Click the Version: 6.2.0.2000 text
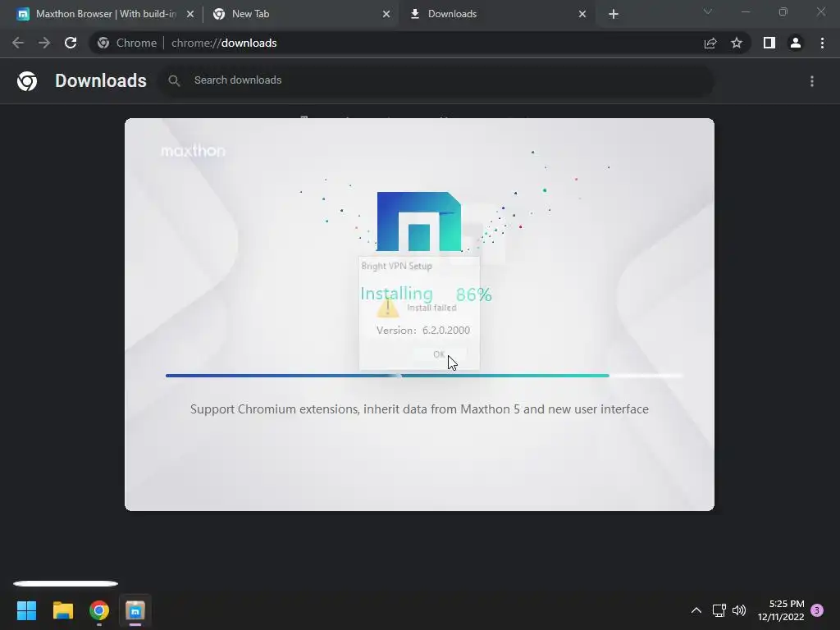The height and width of the screenshot is (630, 840). pyautogui.click(x=423, y=331)
